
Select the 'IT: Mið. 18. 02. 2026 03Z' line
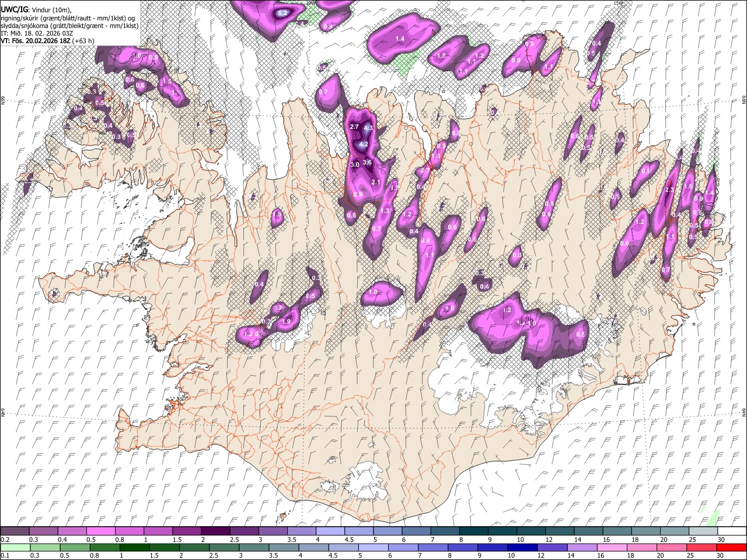pos(37,33)
